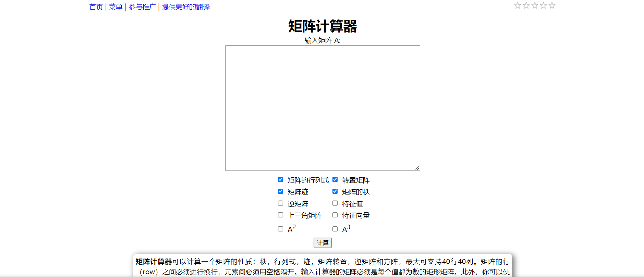Click the second rating star
The width and height of the screenshot is (644, 277).
click(x=526, y=5)
